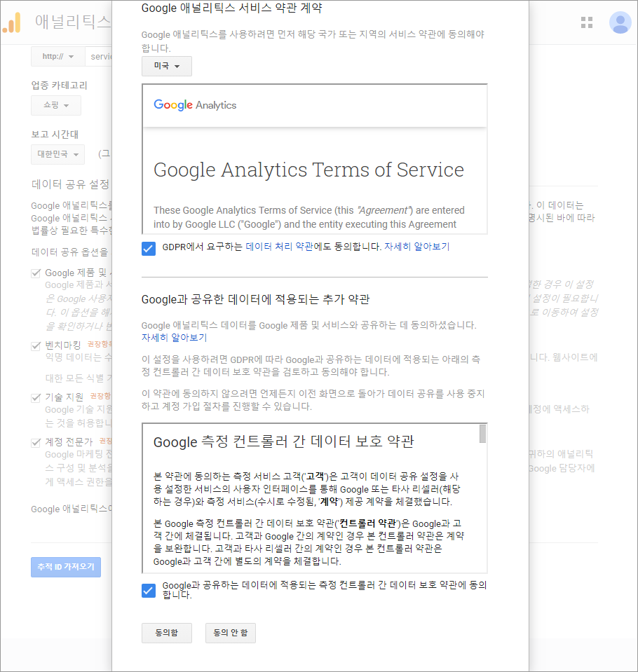
Task: Open 자세히 알아보기 link next to GDPR
Action: [x=416, y=247]
